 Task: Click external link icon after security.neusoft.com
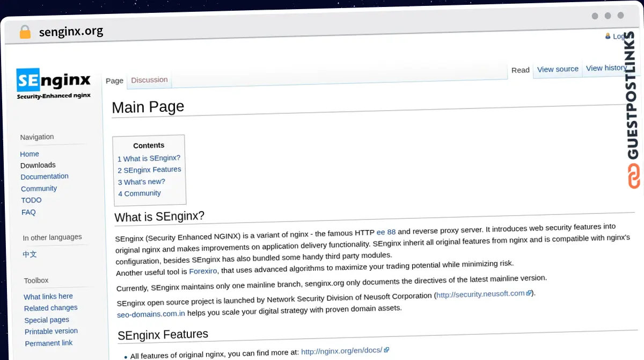pyautogui.click(x=529, y=293)
